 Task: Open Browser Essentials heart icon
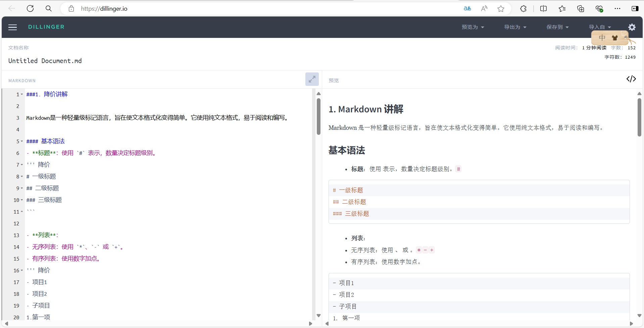(599, 9)
